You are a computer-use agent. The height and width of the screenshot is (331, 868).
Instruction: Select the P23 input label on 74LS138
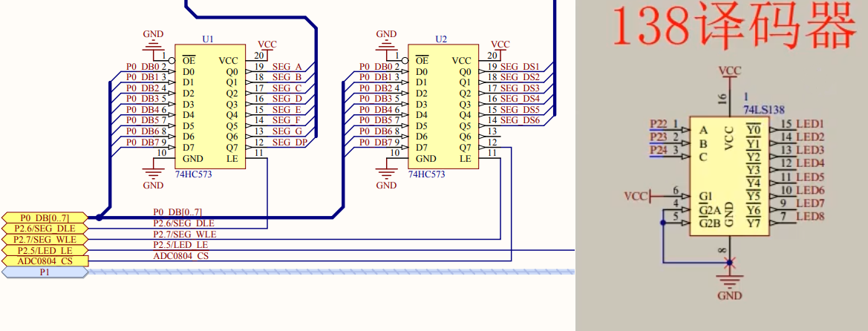pyautogui.click(x=659, y=137)
